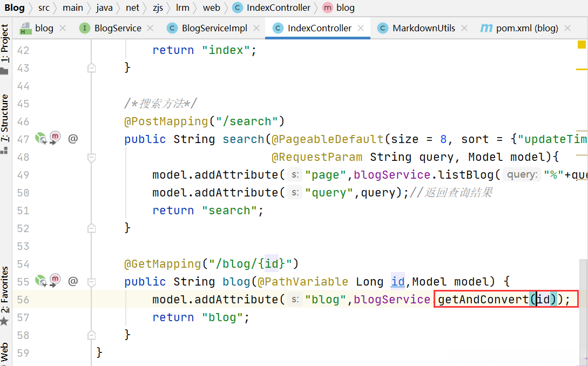Click zjs in the breadcrumb path
The image size is (588, 366).
[x=158, y=8]
